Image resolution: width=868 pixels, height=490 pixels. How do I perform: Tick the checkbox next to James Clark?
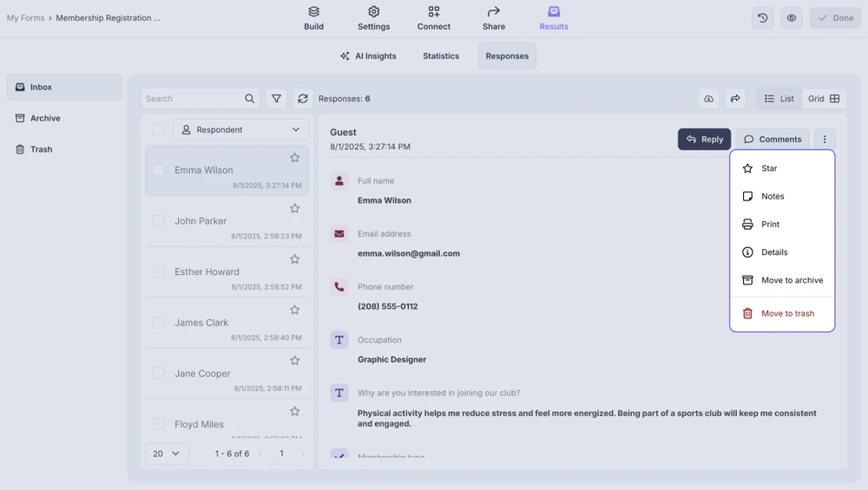pos(159,323)
